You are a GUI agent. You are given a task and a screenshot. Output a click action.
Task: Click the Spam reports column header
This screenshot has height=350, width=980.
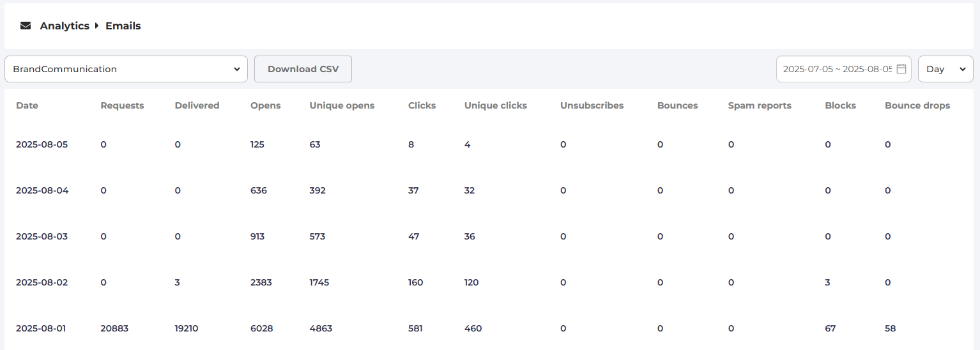click(760, 106)
